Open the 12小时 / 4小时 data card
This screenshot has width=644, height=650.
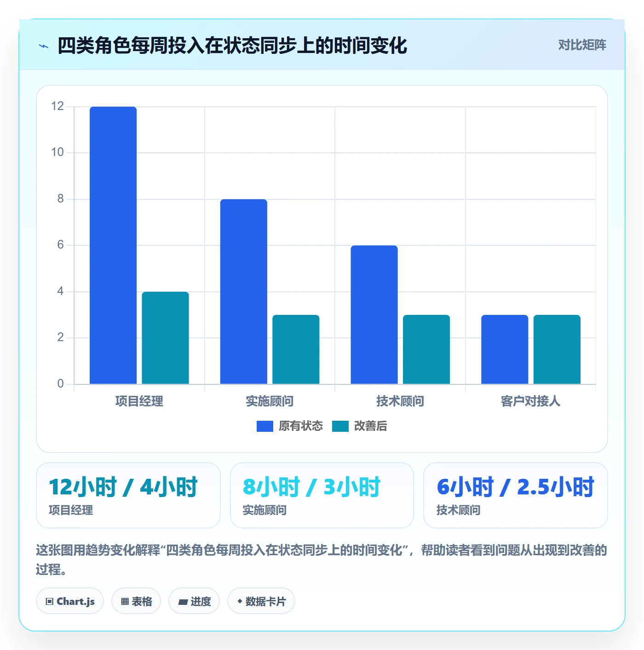click(x=128, y=495)
